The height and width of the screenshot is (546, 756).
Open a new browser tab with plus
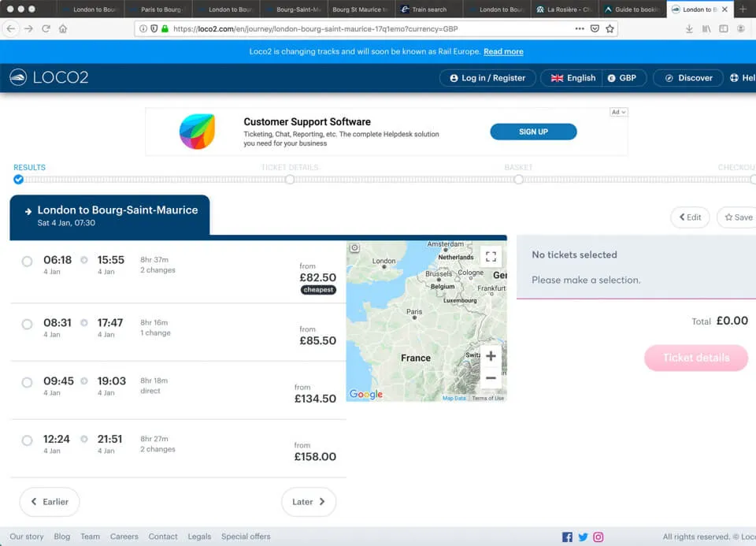coord(743,9)
